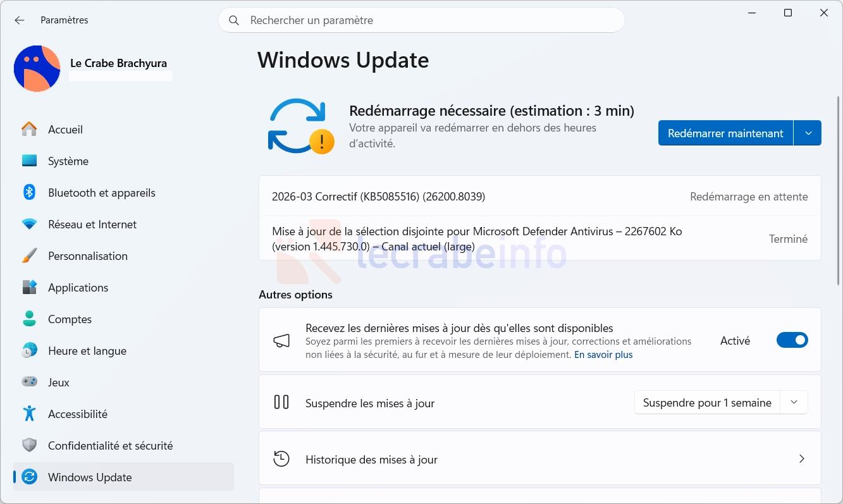Viewport: 843px width, 504px height.
Task: Expand Historique des mises à jour chevron
Action: [801, 459]
